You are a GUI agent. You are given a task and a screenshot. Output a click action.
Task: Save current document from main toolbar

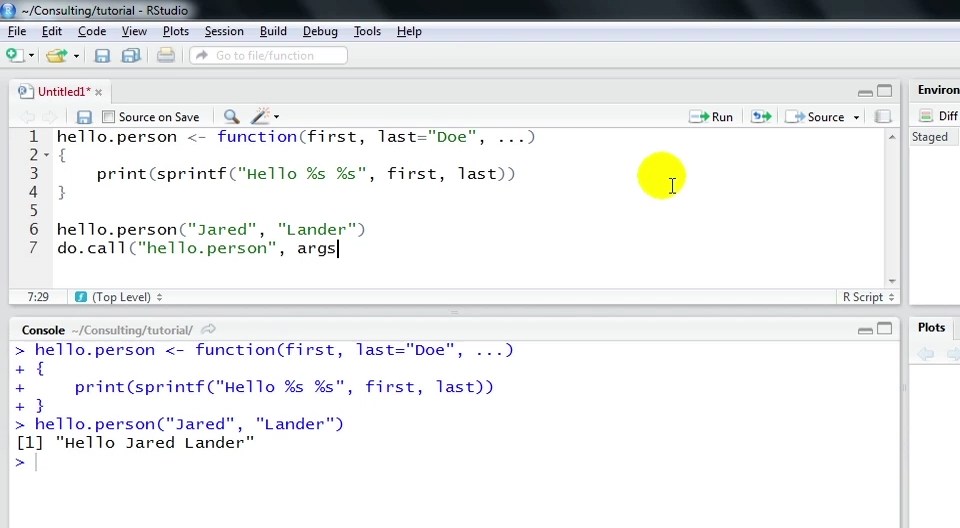(x=102, y=56)
